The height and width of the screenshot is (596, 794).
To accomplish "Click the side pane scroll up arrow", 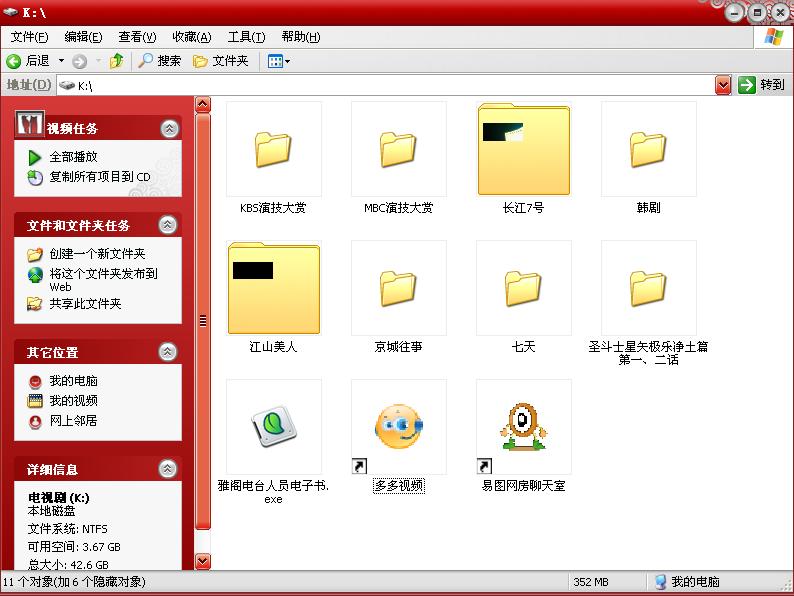I will point(203,105).
